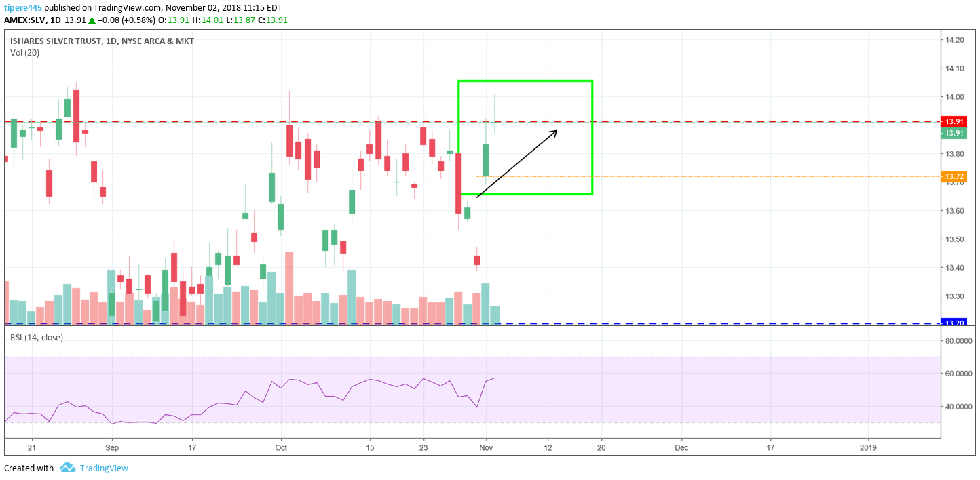Click the +0.08 (+0.58%) change value
The image size is (980, 480).
pyautogui.click(x=126, y=20)
